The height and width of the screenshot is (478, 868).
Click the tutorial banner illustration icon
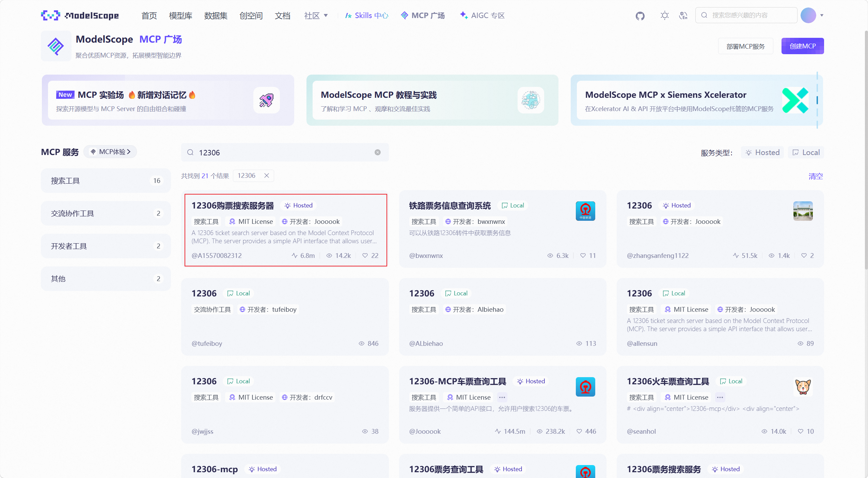531,100
